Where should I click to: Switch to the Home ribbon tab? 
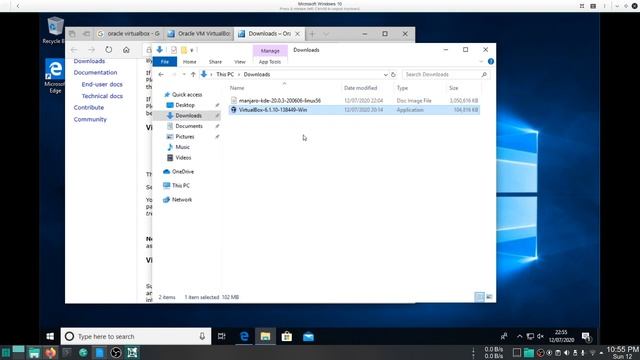189,62
